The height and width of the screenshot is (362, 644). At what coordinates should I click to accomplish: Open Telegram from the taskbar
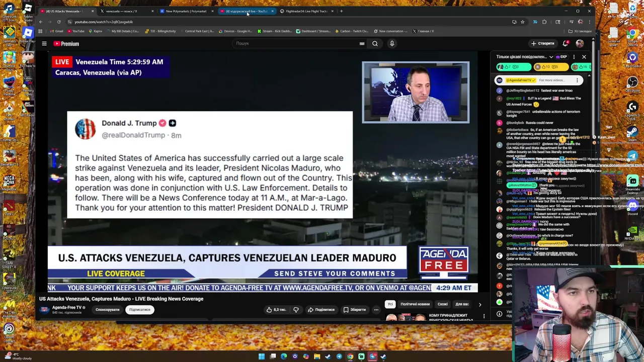[x=339, y=356]
